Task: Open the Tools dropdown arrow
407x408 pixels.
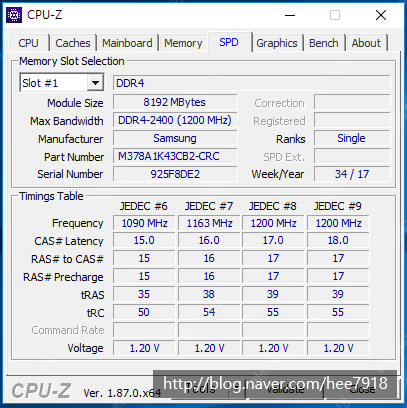Action: coord(237,389)
